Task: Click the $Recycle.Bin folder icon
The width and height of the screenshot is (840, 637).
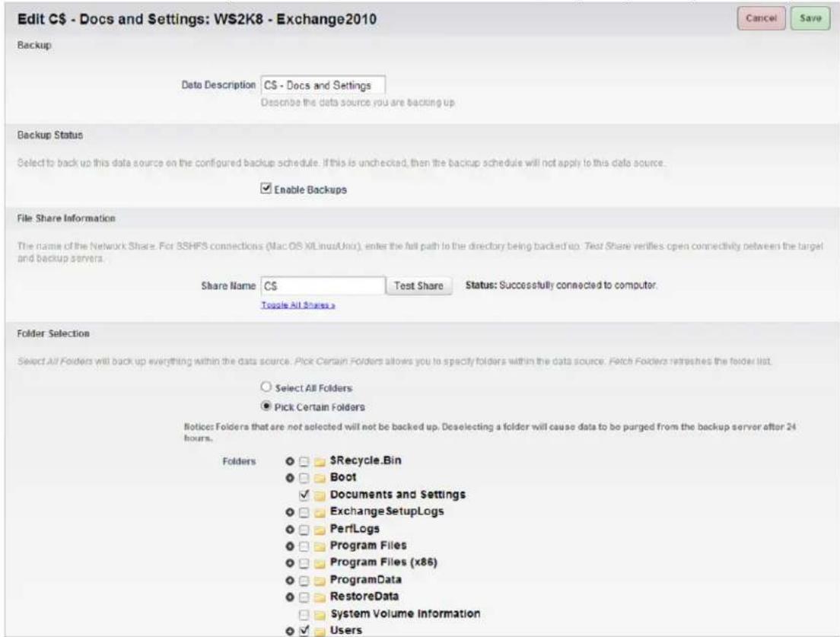Action: point(320,461)
